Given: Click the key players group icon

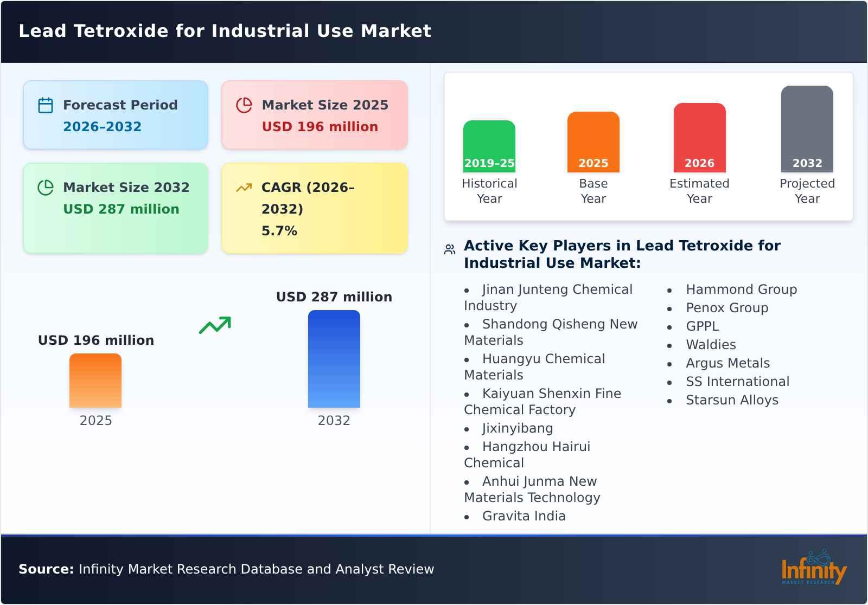Looking at the screenshot, I should coord(448,248).
